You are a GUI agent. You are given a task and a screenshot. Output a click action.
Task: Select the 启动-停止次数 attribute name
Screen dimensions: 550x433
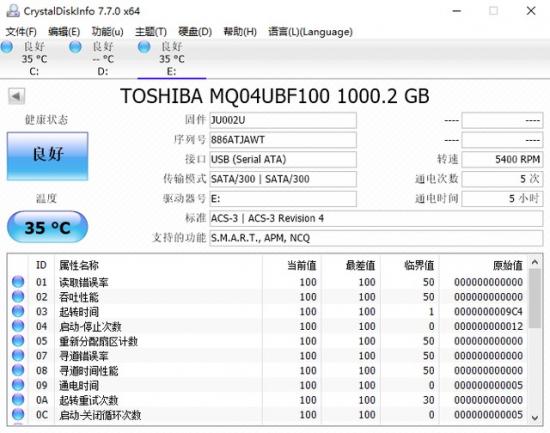coord(90,327)
